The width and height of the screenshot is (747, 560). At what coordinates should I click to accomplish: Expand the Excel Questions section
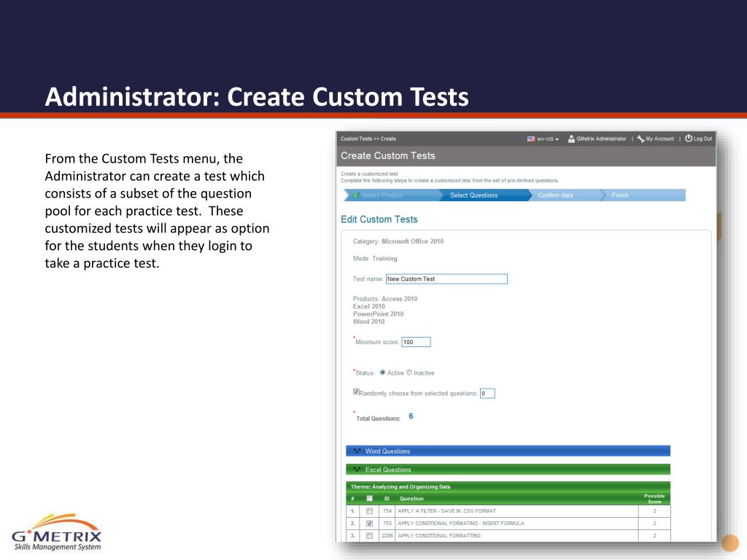pyautogui.click(x=508, y=470)
